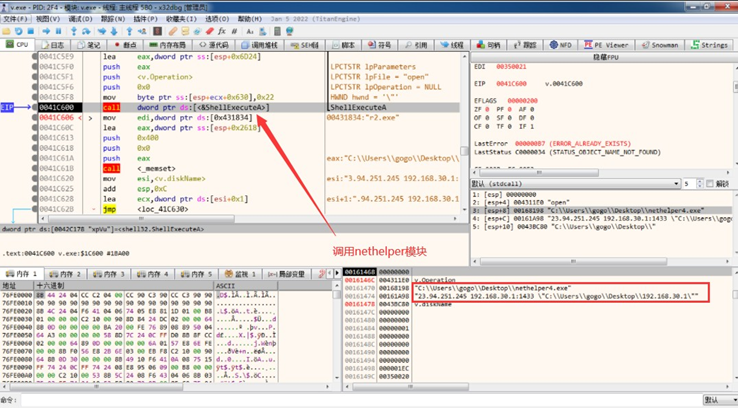Switch to the PE Viewer tab
This screenshot has width=738, height=408.
(606, 45)
